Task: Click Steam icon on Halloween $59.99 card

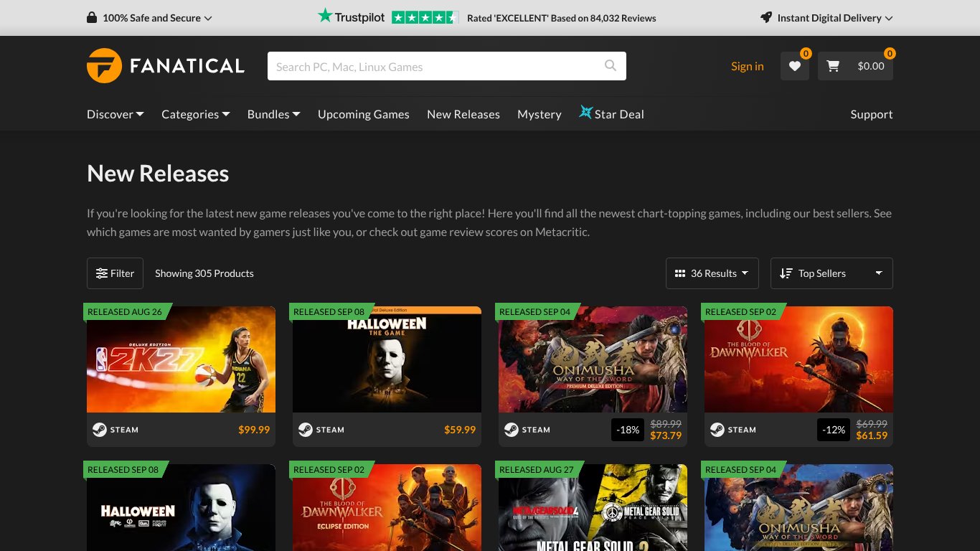Action: point(306,430)
